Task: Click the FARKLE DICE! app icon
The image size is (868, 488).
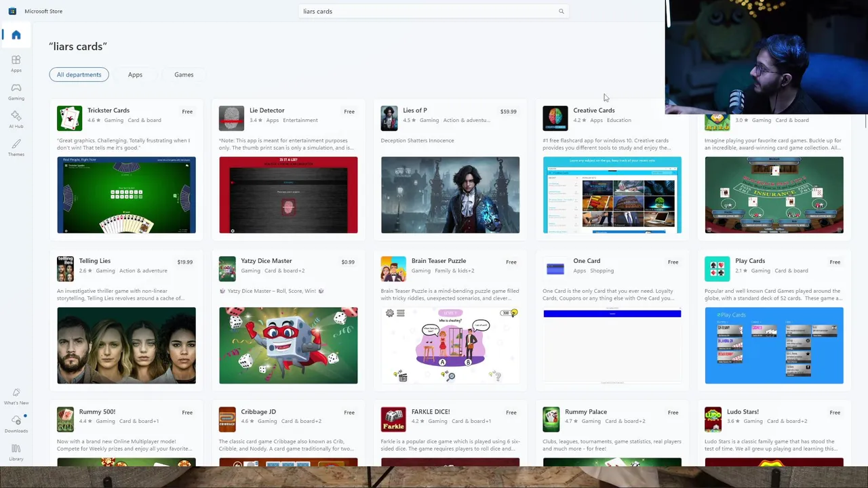Action: pyautogui.click(x=393, y=419)
